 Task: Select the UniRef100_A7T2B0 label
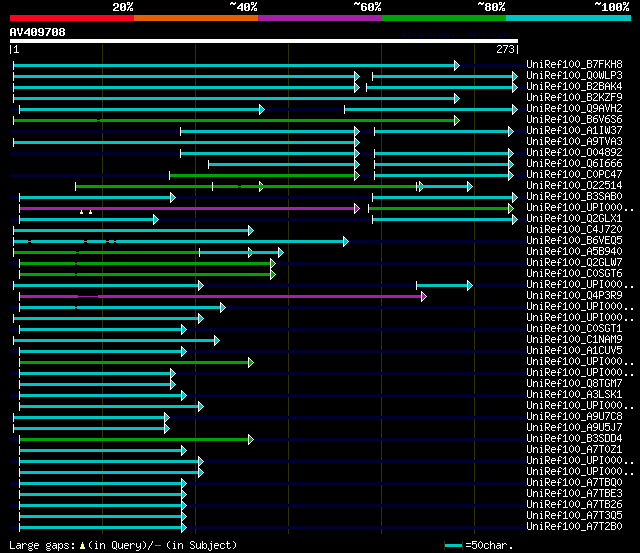tap(574, 527)
